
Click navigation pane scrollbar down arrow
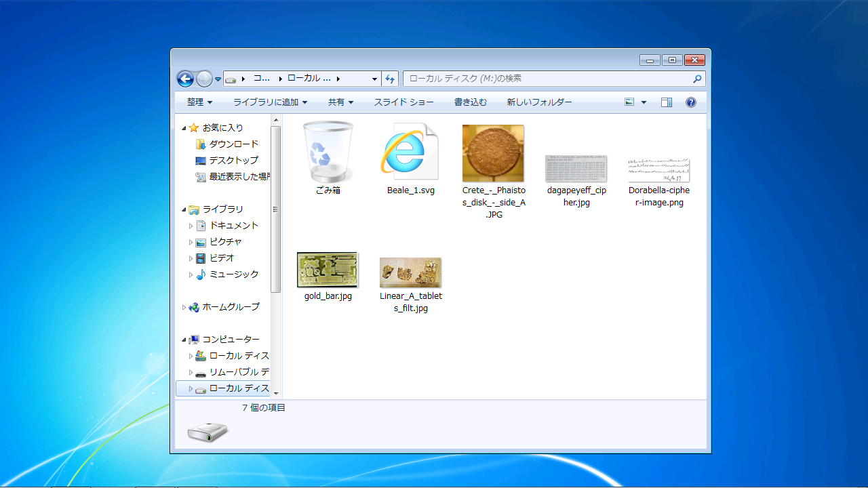[x=276, y=392]
